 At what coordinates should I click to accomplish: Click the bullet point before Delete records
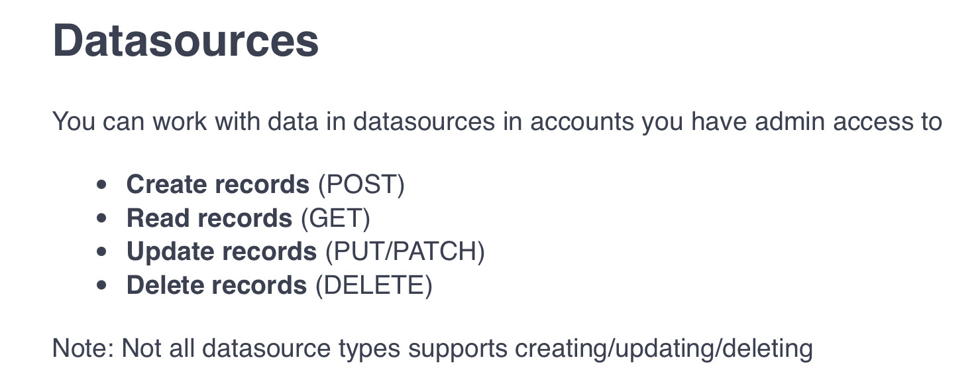(x=101, y=287)
